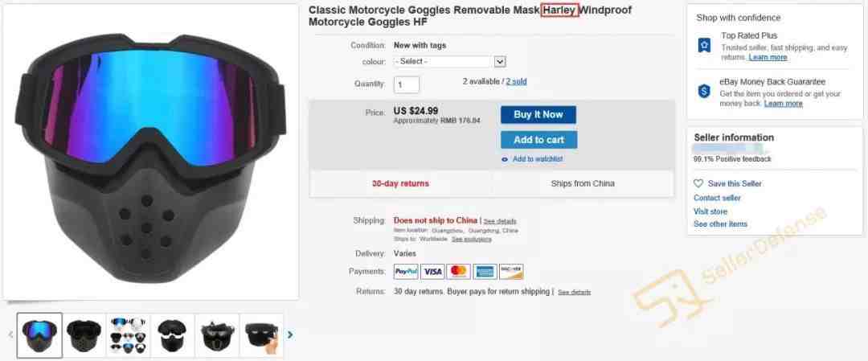Show next thumbnails with right chevron
This screenshot has width=868, height=361.
tap(290, 334)
